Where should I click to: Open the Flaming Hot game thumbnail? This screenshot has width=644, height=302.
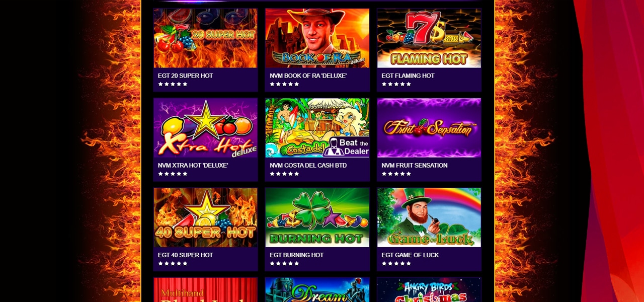429,38
